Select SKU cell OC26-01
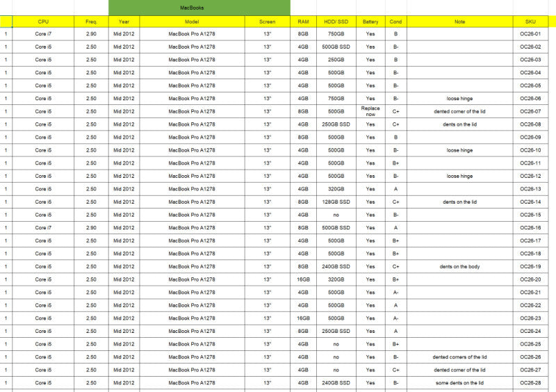The height and width of the screenshot is (392, 556). point(530,34)
